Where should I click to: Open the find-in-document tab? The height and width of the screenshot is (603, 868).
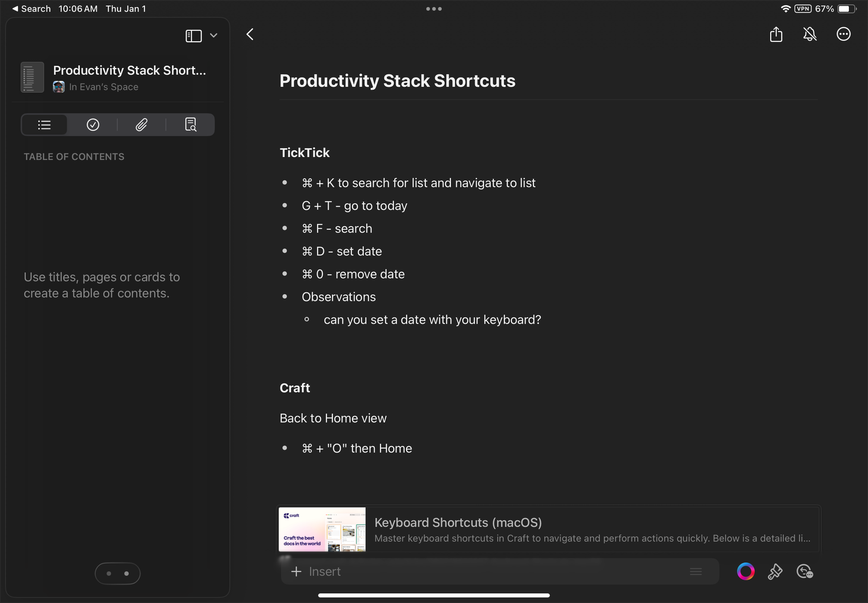(191, 125)
